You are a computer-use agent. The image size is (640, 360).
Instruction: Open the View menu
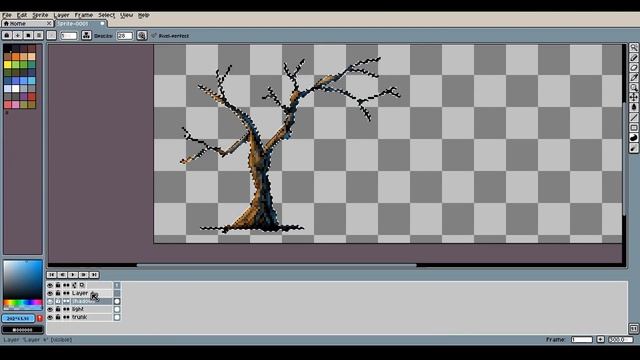click(127, 15)
